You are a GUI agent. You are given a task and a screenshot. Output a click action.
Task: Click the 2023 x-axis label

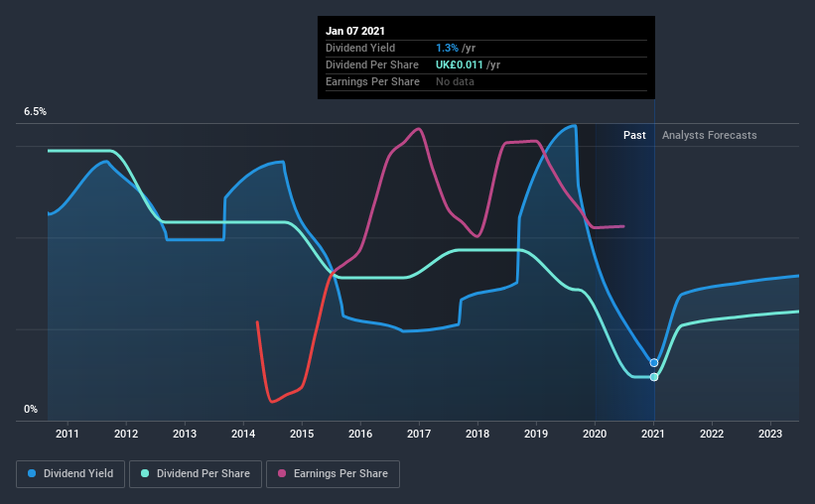[770, 434]
